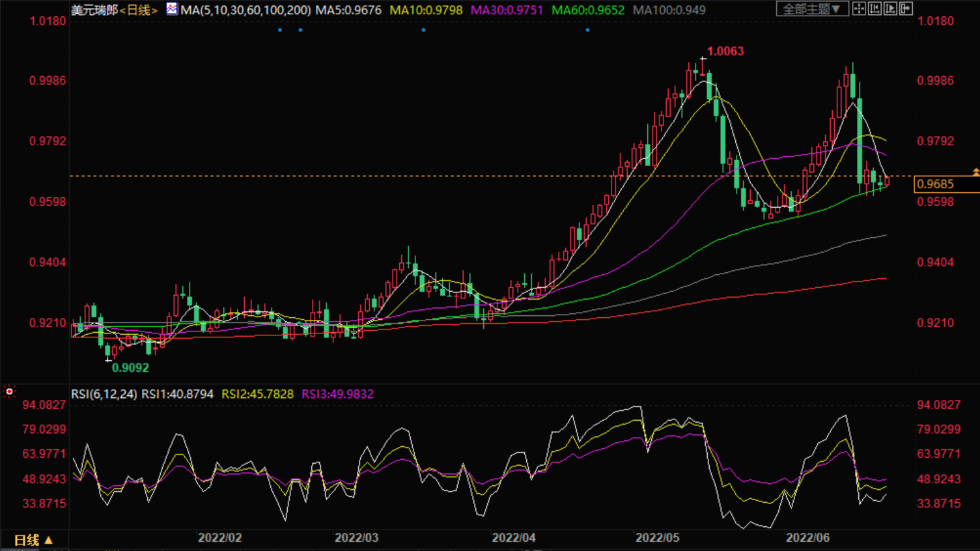Click the RSI3:49.9832 value

(x=337, y=394)
